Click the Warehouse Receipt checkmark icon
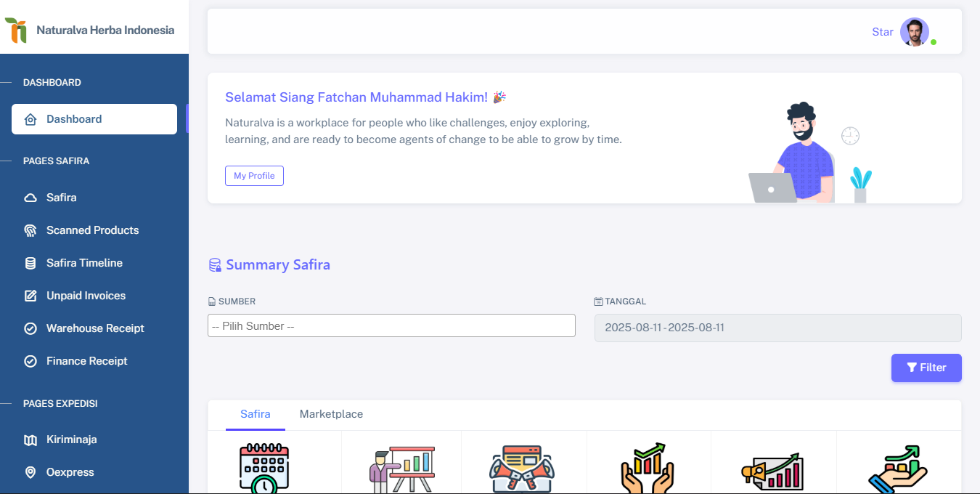This screenshot has height=494, width=980. pyautogui.click(x=30, y=328)
